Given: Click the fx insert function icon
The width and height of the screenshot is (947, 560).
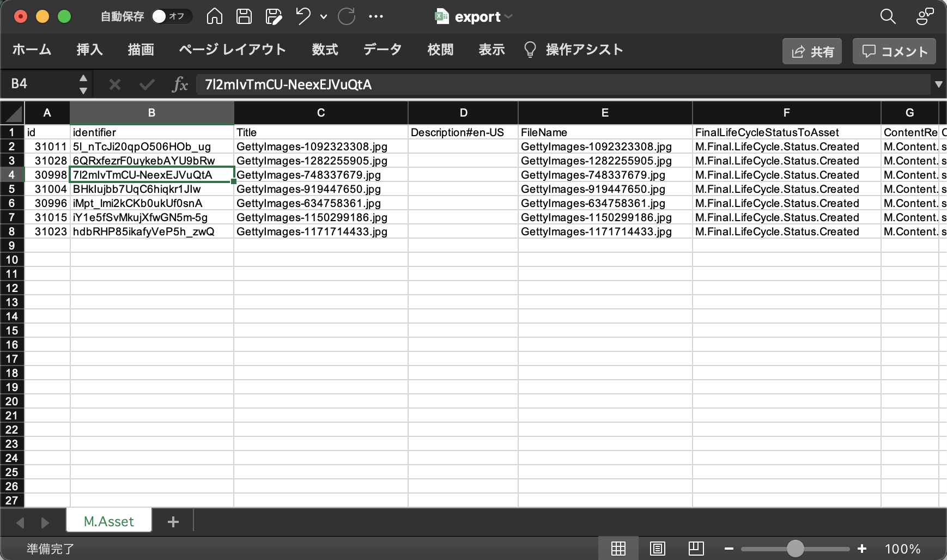Looking at the screenshot, I should (180, 84).
